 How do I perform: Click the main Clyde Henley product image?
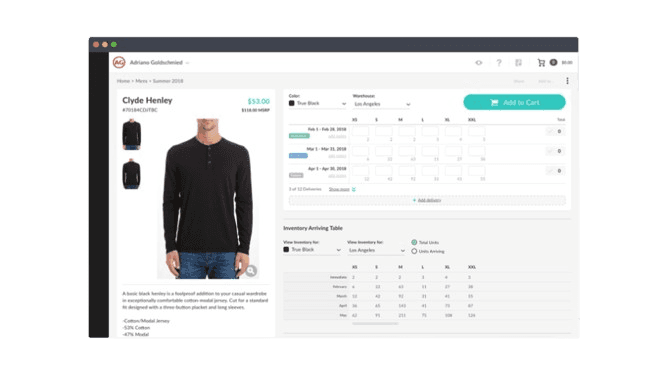tap(208, 199)
